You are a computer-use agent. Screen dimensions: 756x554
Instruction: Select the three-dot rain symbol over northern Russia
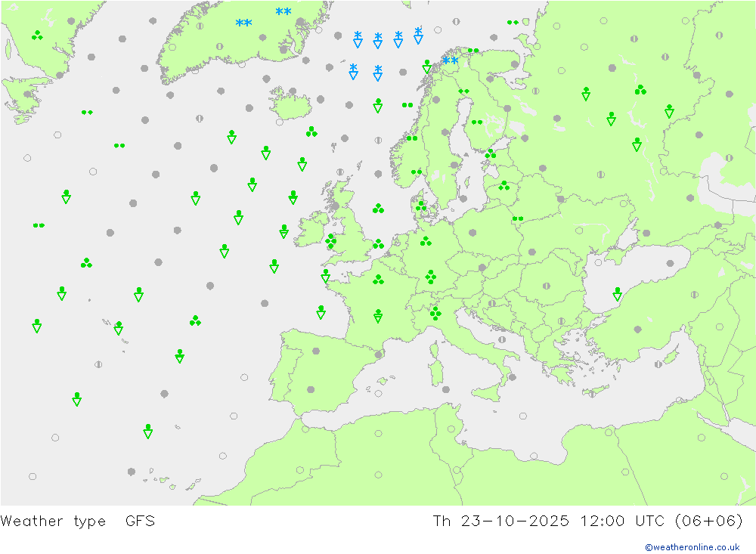click(640, 90)
